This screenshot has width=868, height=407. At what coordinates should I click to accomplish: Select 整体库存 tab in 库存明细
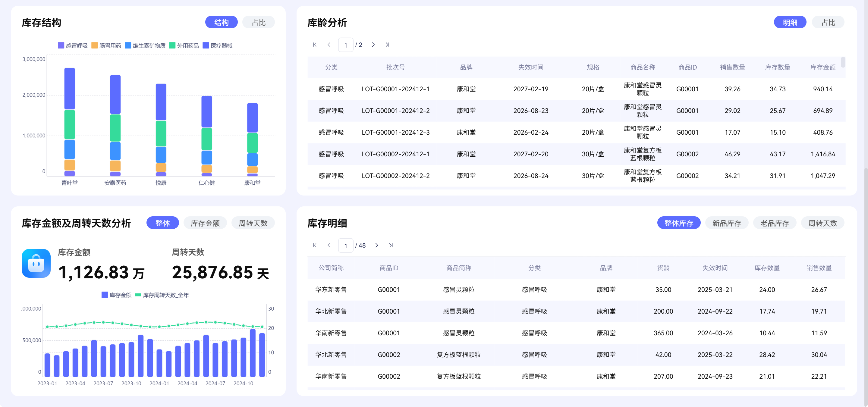click(679, 223)
